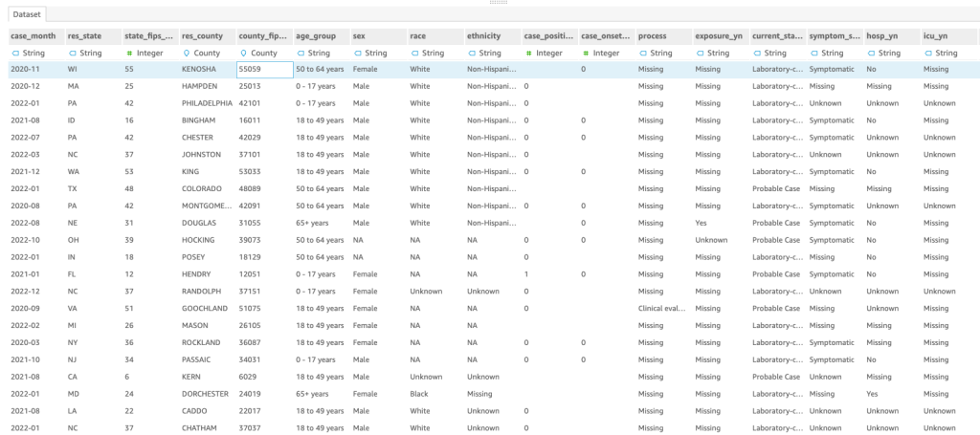Click the DORCHESTER county cell
The width and height of the screenshot is (980, 435).
208,394
